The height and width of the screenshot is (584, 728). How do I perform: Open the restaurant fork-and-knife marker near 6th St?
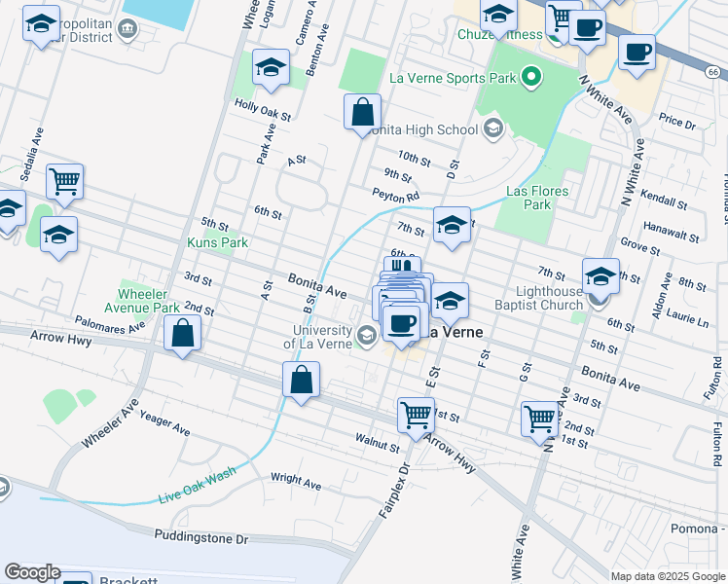coord(402,265)
